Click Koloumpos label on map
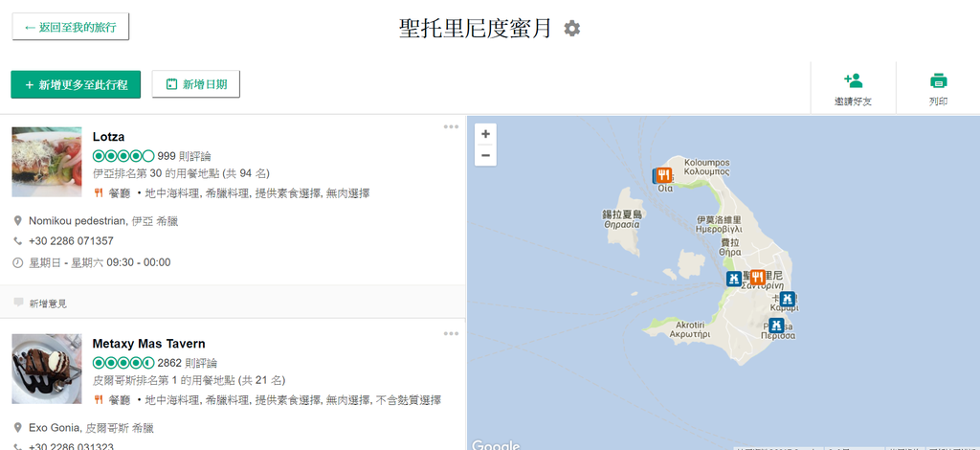The image size is (980, 450). click(x=707, y=167)
